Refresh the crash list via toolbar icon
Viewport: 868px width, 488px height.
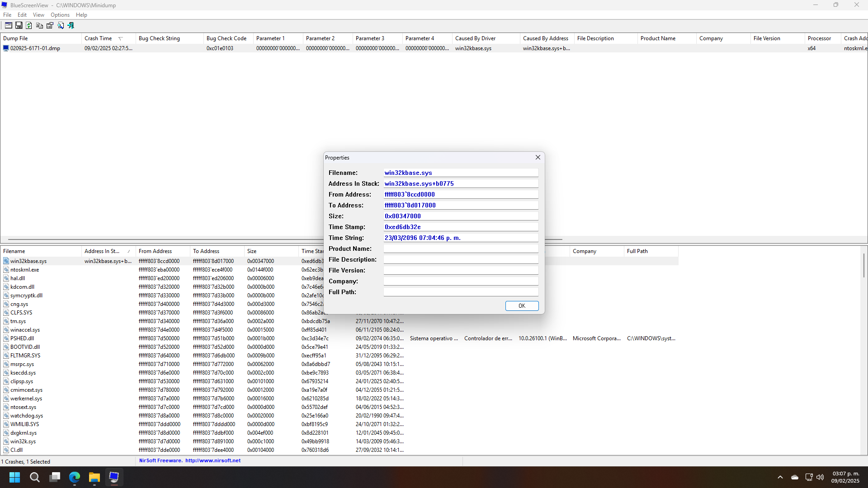coord(29,25)
